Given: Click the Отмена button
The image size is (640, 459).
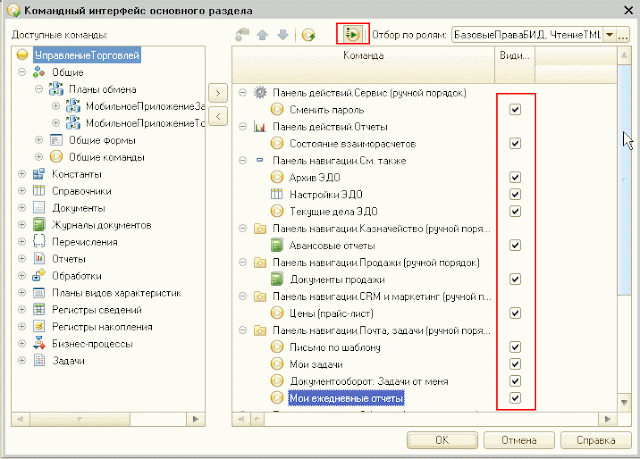Looking at the screenshot, I should [x=519, y=440].
